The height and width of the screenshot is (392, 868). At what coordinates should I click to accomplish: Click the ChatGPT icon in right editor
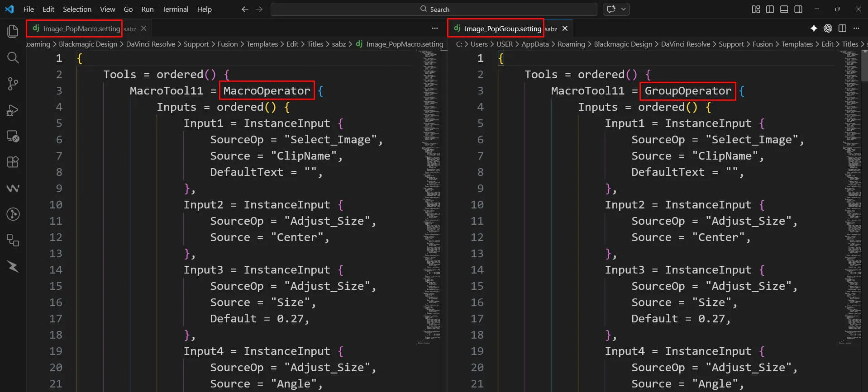pos(828,28)
